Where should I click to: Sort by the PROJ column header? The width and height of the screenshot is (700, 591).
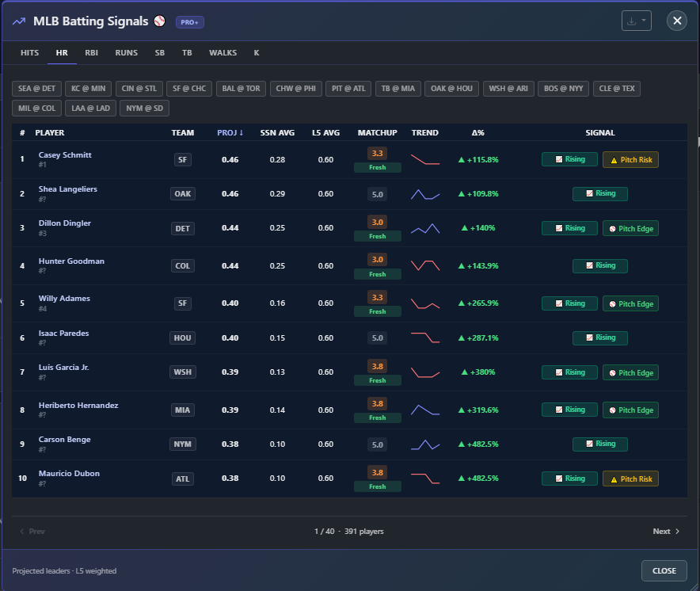[230, 132]
